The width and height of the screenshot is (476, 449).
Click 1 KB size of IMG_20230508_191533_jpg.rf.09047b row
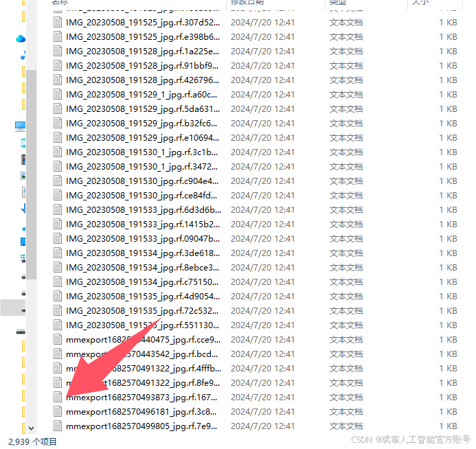pyautogui.click(x=449, y=239)
